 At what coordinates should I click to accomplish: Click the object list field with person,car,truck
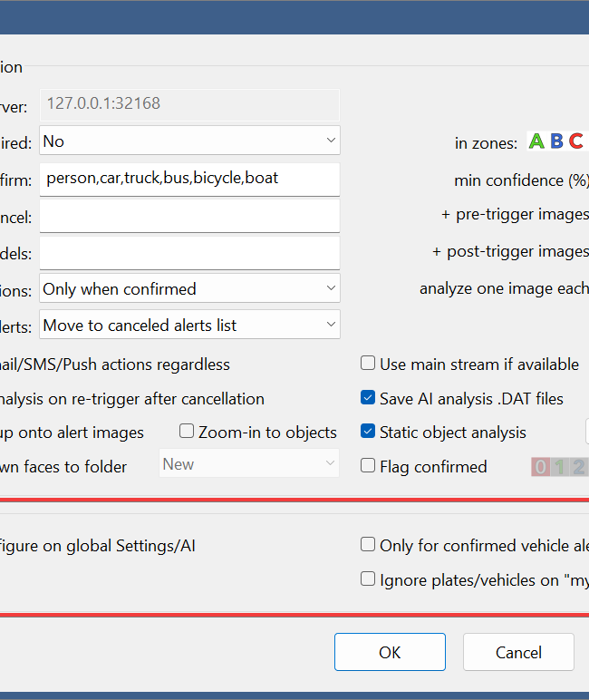click(189, 179)
